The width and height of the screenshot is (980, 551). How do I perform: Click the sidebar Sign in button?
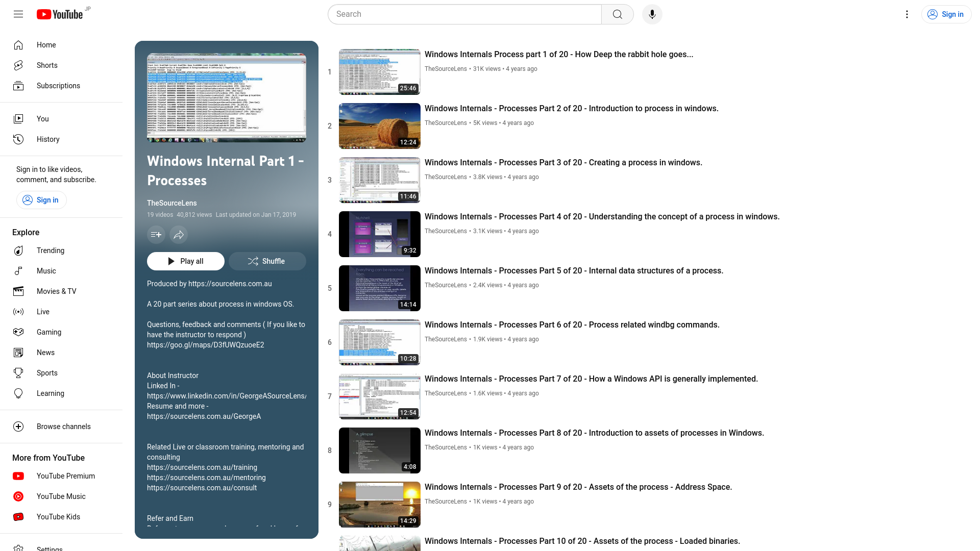(x=41, y=200)
